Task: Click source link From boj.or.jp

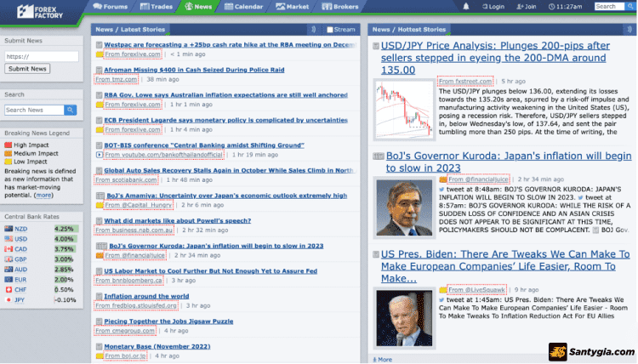Action: coord(125,356)
